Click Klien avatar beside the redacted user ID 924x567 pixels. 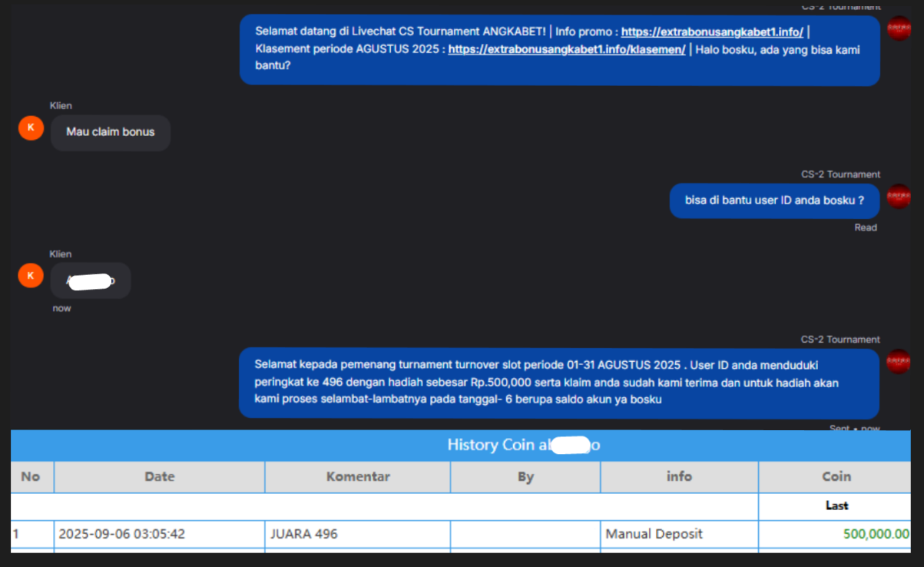point(31,275)
